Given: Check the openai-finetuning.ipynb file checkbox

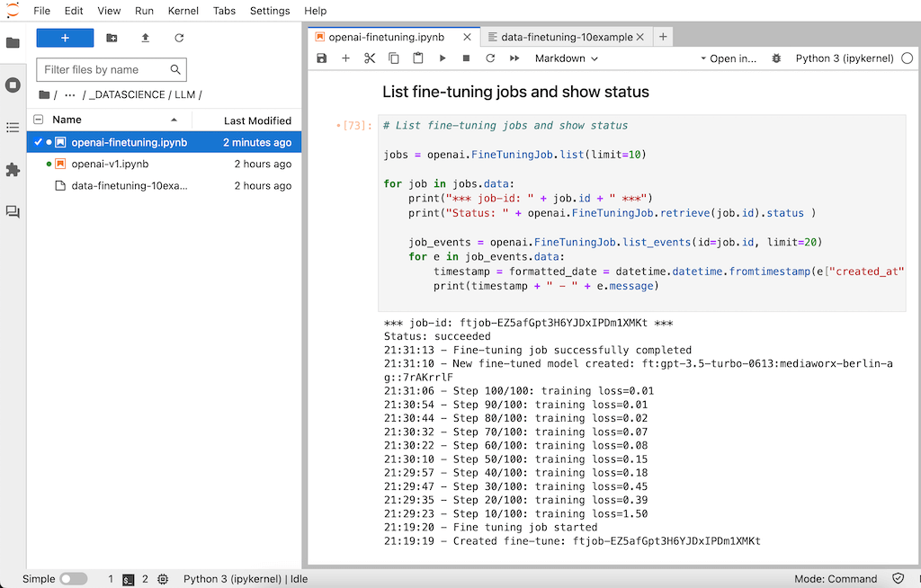Looking at the screenshot, I should click(x=38, y=142).
